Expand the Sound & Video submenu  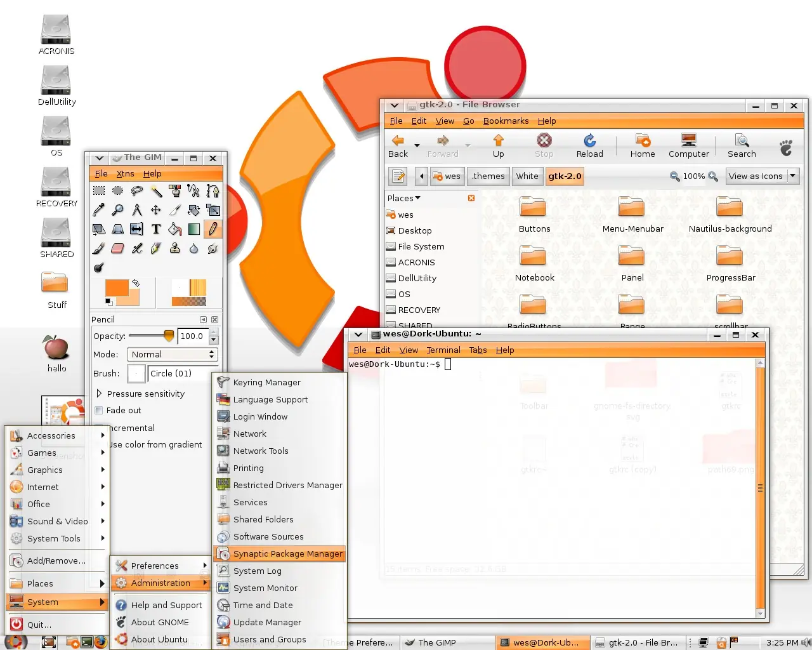pyautogui.click(x=56, y=521)
